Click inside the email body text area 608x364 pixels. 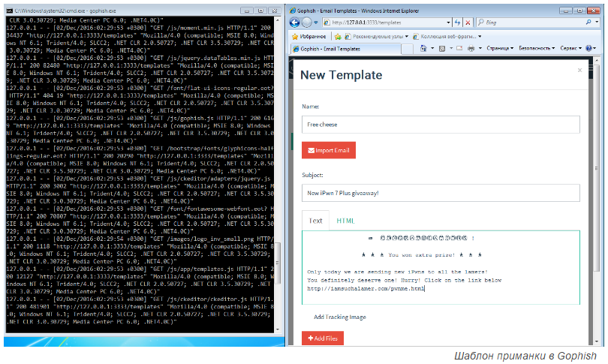pos(441,267)
